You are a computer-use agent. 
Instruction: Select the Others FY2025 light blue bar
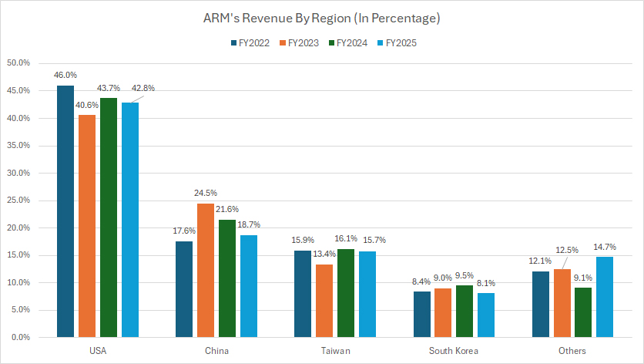click(x=605, y=297)
